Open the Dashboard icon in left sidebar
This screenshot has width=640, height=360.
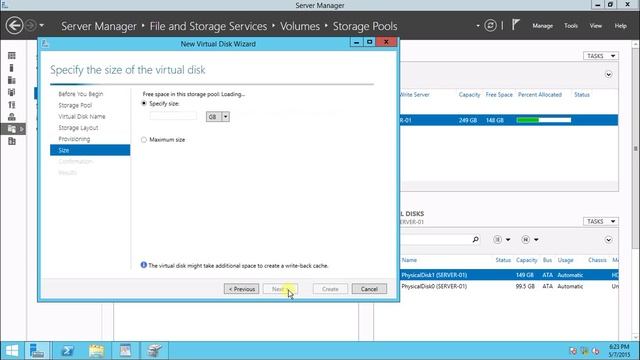tap(12, 56)
